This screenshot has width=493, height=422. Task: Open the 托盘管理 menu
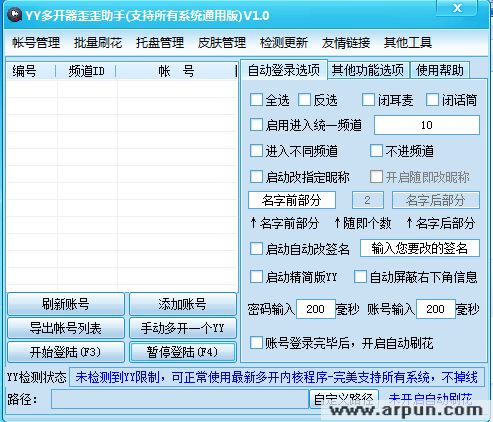click(160, 43)
